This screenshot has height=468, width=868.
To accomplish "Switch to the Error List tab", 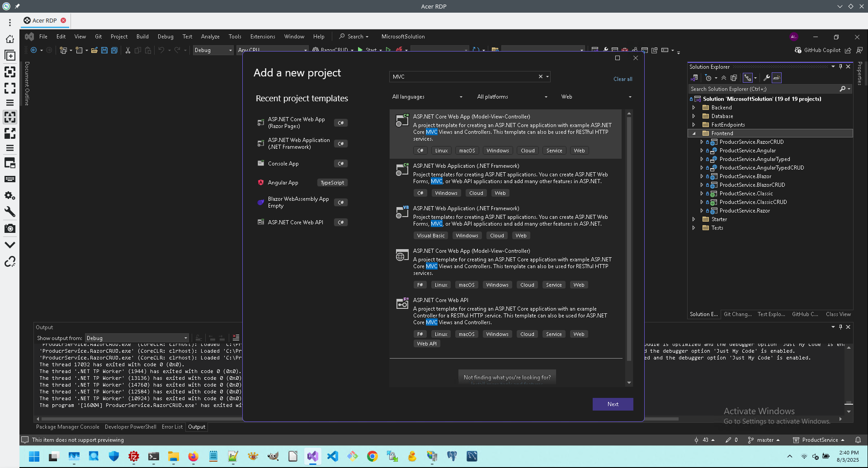I will (172, 427).
